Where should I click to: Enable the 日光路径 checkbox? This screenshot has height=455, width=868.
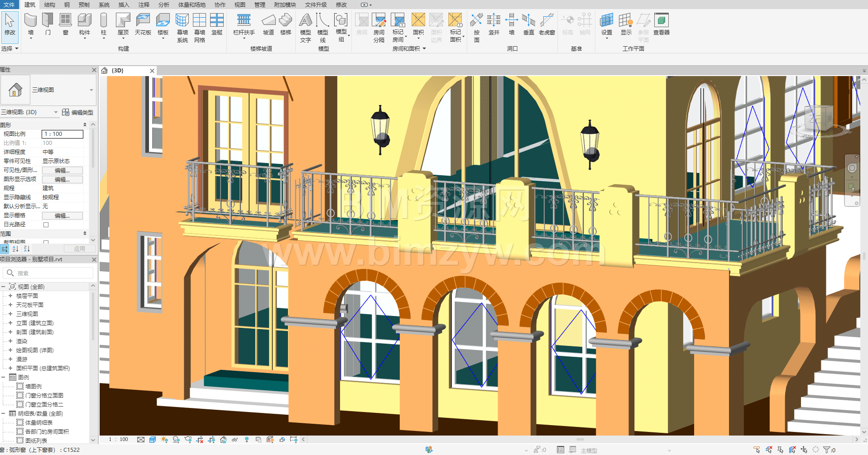click(x=46, y=225)
